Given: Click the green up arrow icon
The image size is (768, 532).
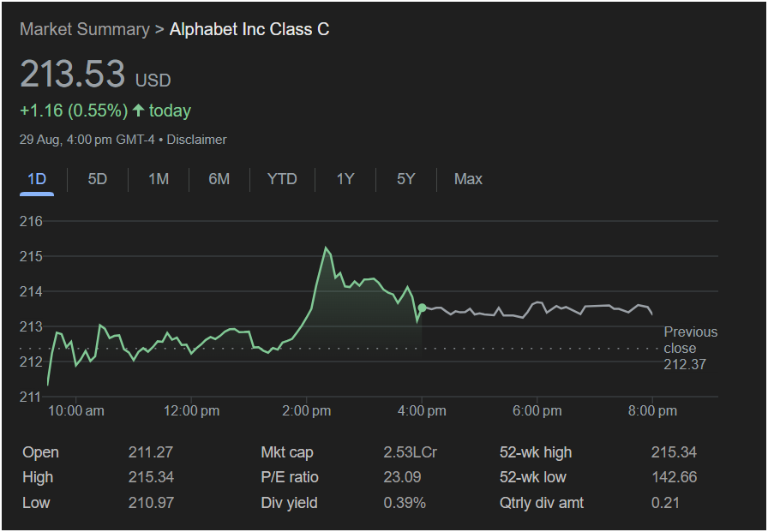Looking at the screenshot, I should [138, 111].
